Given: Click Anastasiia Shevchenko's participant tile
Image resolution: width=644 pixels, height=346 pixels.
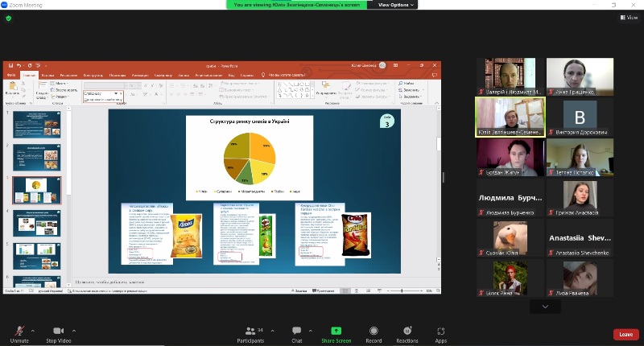Looking at the screenshot, I should pyautogui.click(x=579, y=239).
